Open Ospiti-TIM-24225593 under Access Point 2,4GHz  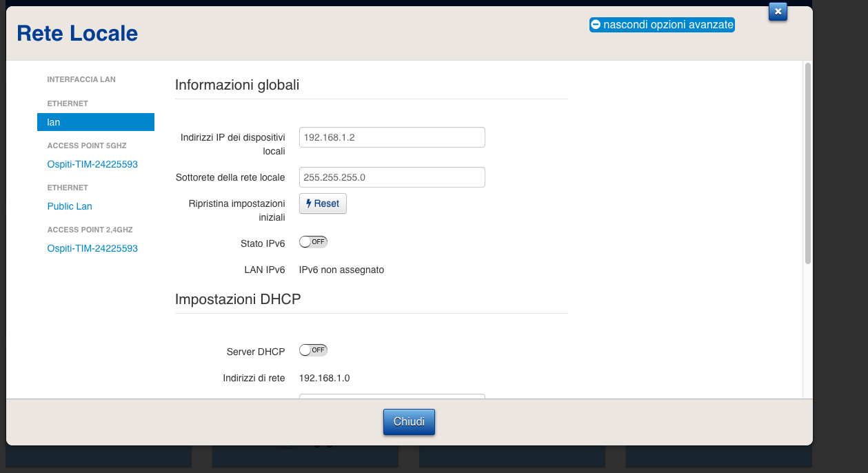pyautogui.click(x=92, y=248)
